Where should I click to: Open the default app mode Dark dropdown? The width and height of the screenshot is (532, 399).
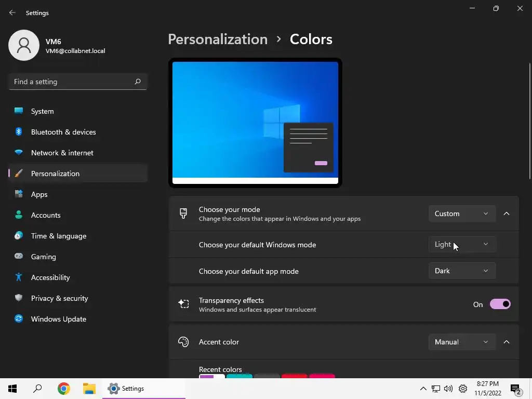click(462, 271)
